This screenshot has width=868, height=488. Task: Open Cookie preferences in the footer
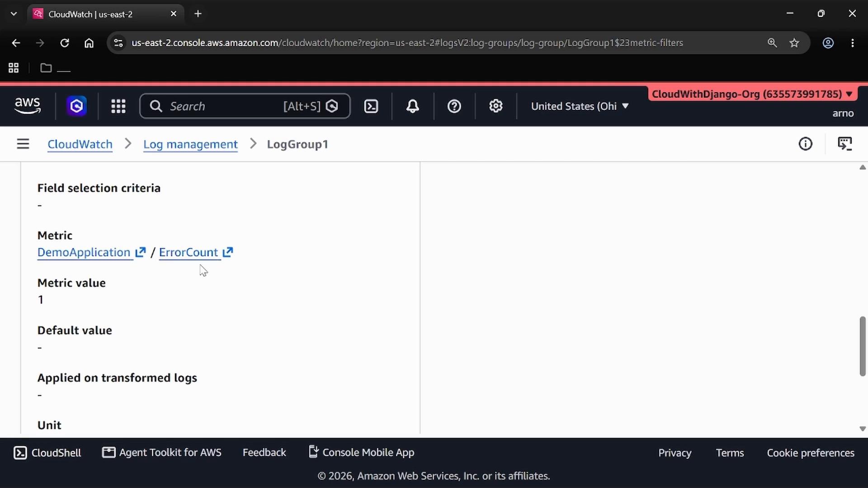click(x=811, y=453)
